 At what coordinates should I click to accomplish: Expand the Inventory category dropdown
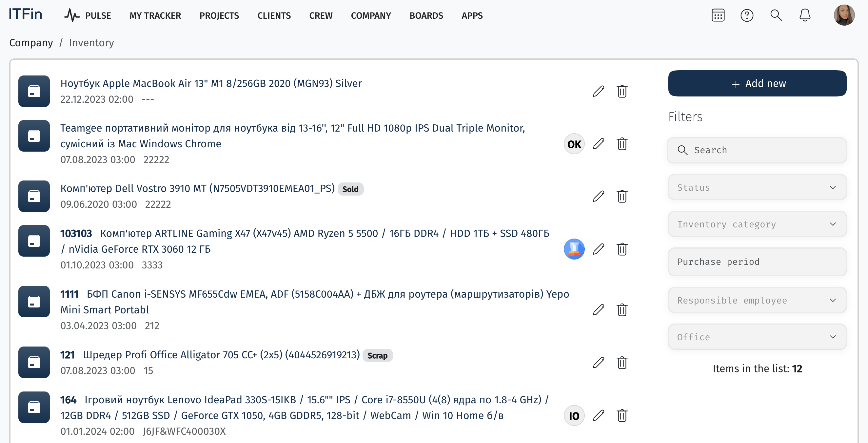click(x=757, y=224)
